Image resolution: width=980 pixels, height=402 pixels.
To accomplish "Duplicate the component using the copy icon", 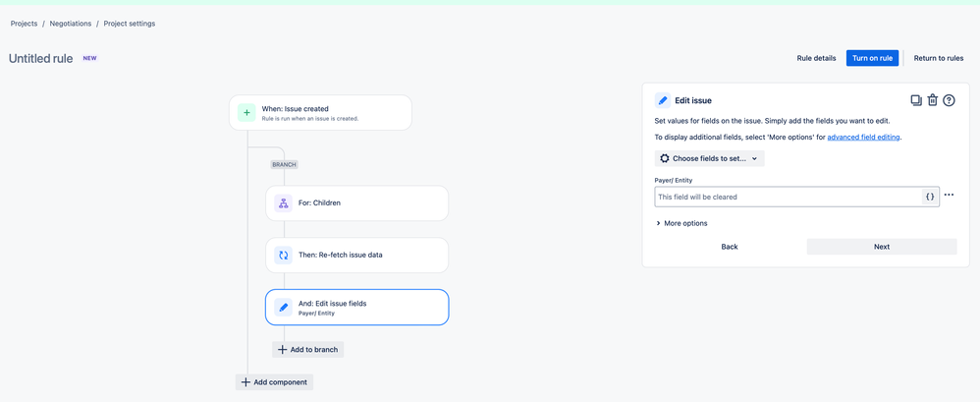I will click(x=916, y=100).
